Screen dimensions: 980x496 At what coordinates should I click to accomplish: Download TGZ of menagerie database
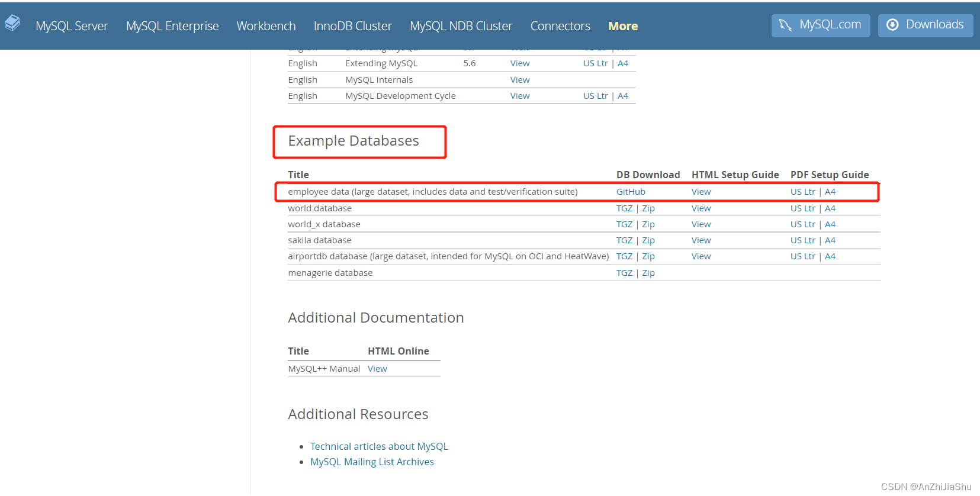point(624,273)
